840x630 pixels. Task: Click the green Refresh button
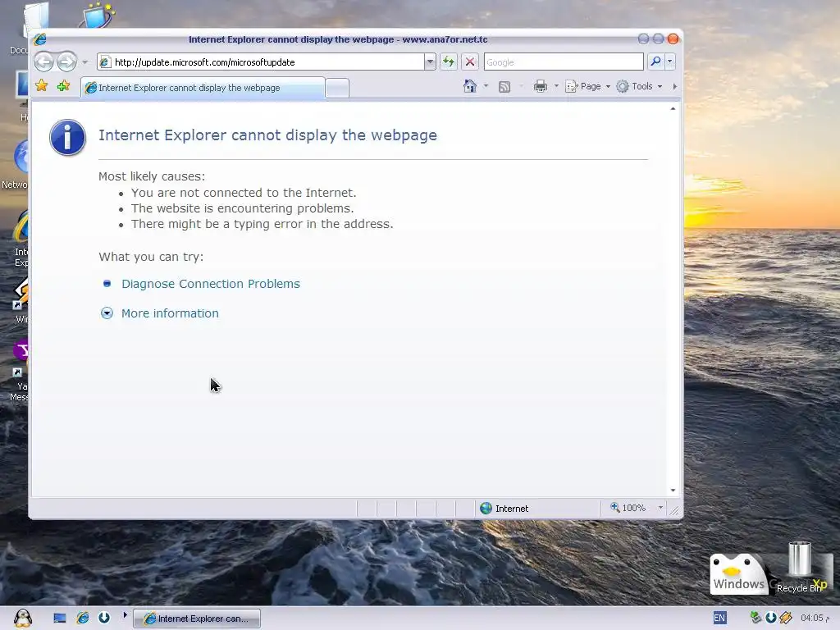pyautogui.click(x=449, y=62)
